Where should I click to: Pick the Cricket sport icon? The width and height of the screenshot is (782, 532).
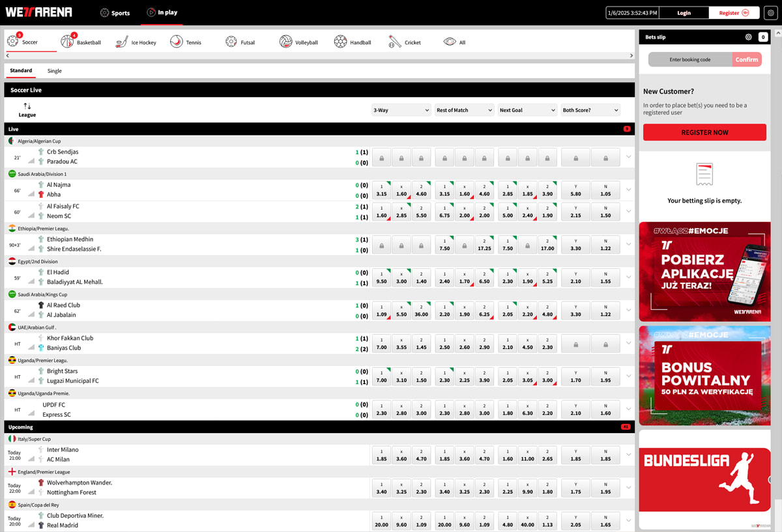pos(395,42)
